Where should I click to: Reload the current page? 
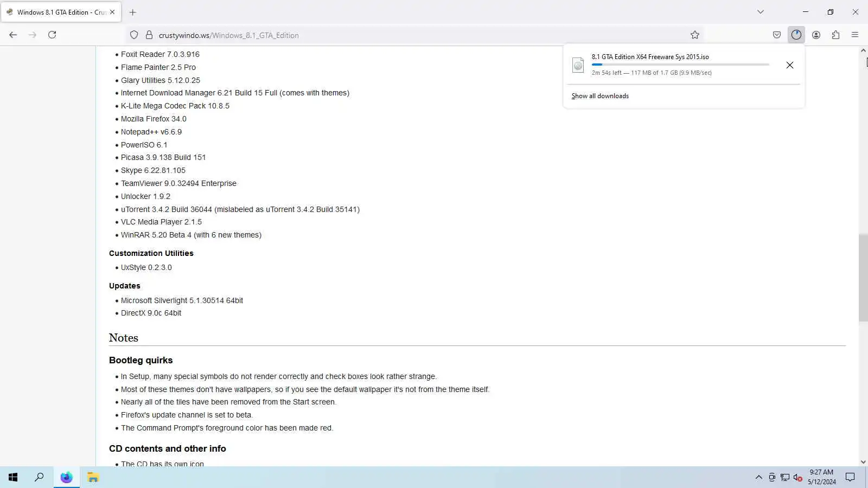coord(52,35)
